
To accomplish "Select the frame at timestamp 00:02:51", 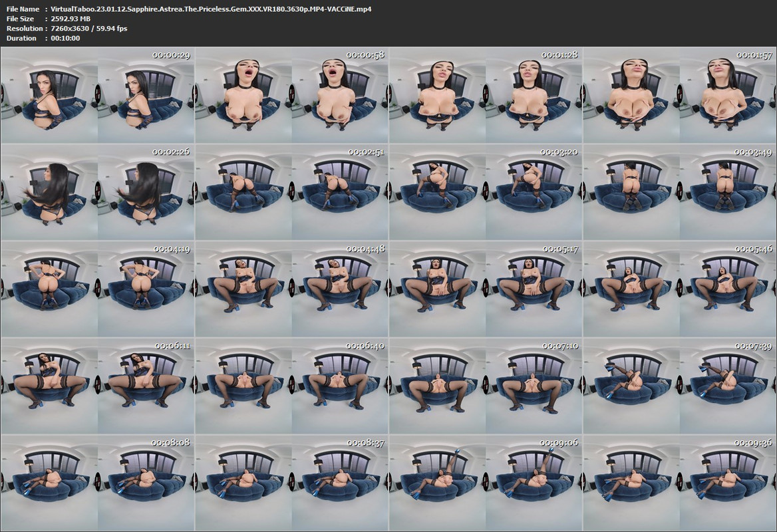I will point(292,192).
